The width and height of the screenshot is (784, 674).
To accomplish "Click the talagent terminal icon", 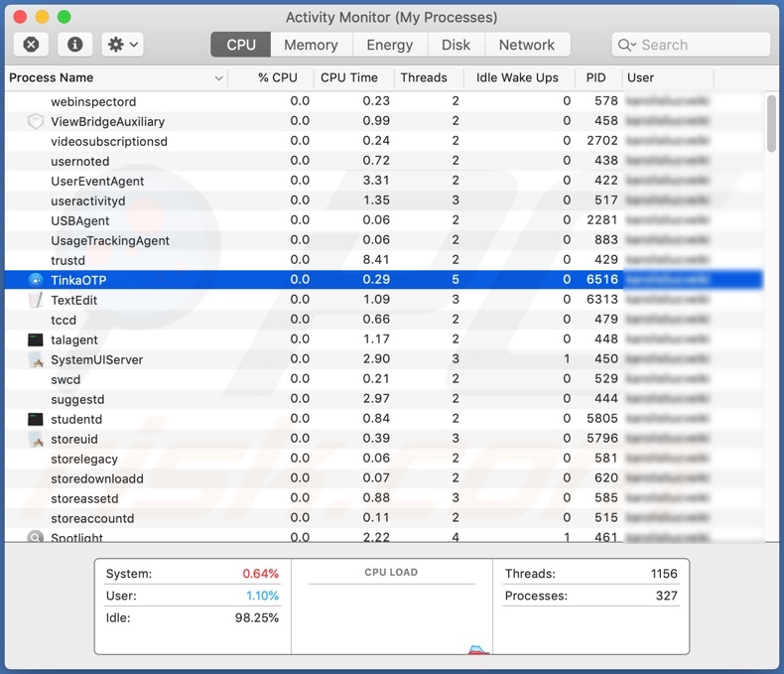I will point(36,339).
